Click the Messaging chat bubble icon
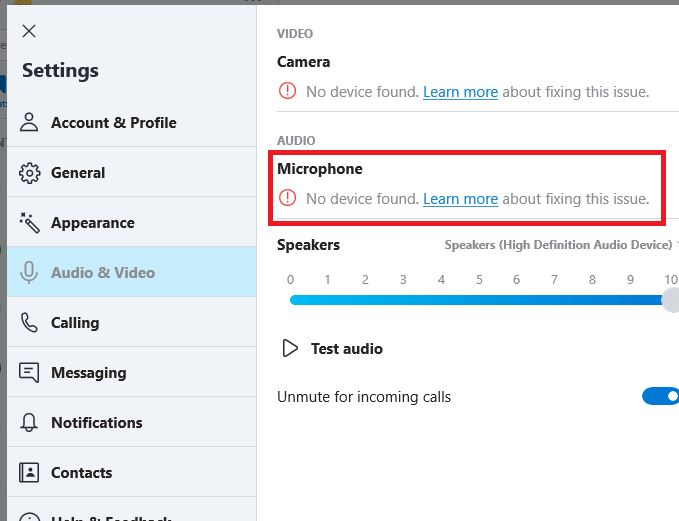The width and height of the screenshot is (679, 521). pos(30,372)
